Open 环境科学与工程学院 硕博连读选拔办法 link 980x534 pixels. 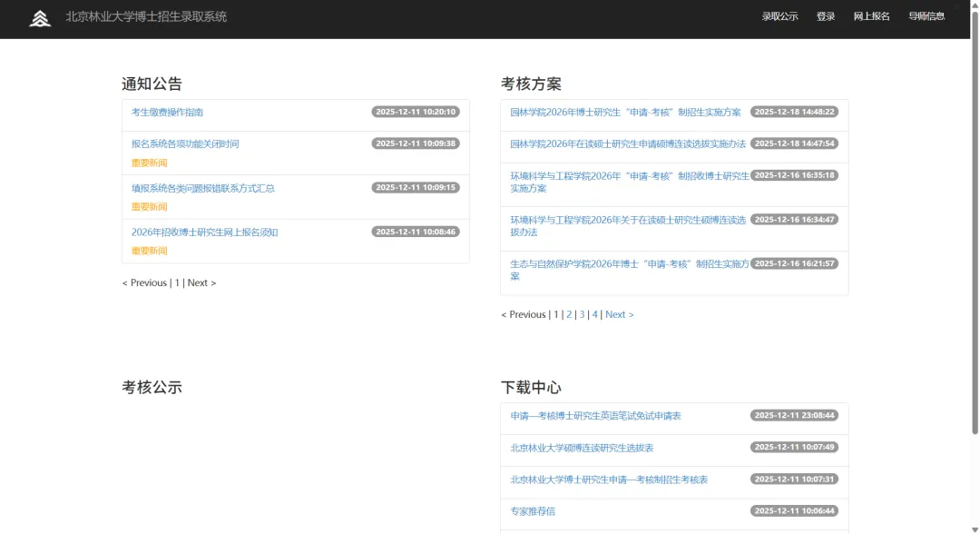coord(628,226)
